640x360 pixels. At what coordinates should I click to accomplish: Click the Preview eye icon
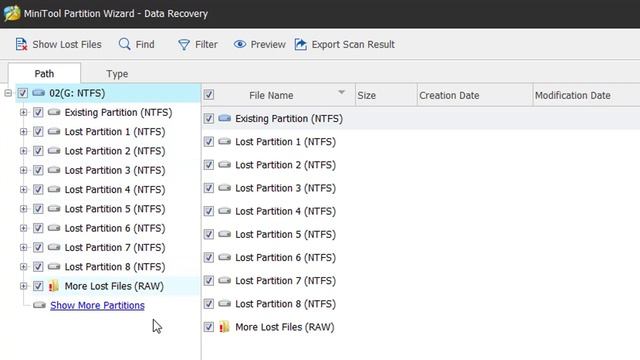(240, 44)
